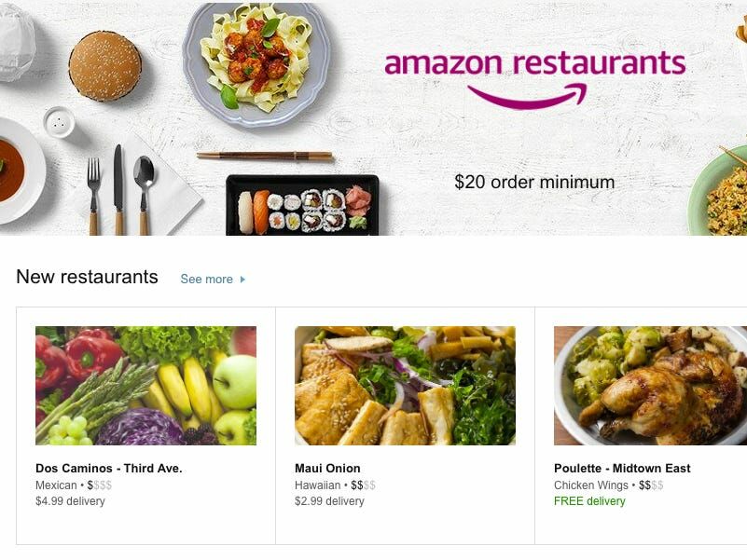This screenshot has height=560, width=747.
Task: Click the Amazon Restaurants logo
Action: point(535,78)
